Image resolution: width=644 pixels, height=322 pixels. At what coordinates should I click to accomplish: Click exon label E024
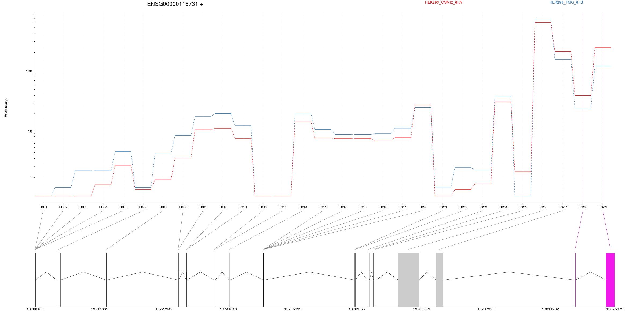coord(503,207)
